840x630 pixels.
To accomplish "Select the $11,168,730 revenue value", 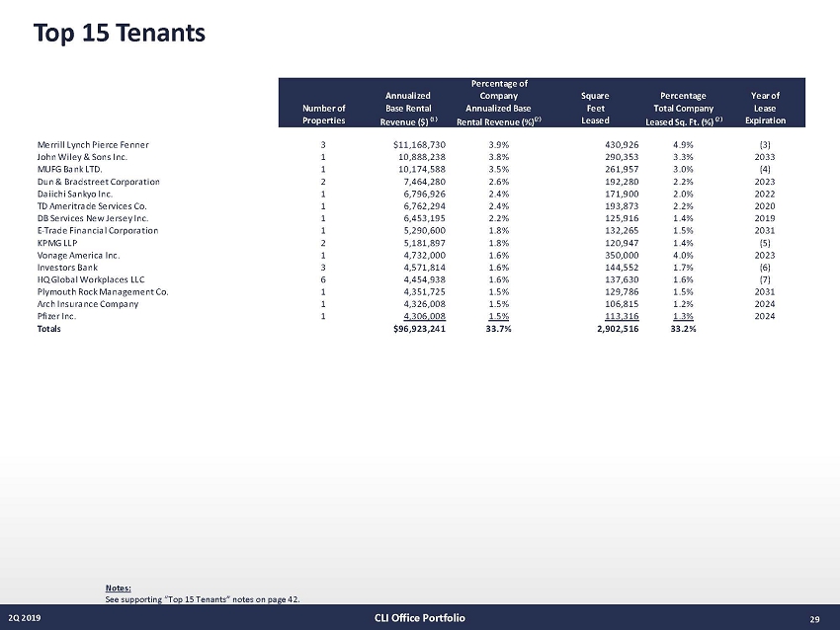I will 421,144.
